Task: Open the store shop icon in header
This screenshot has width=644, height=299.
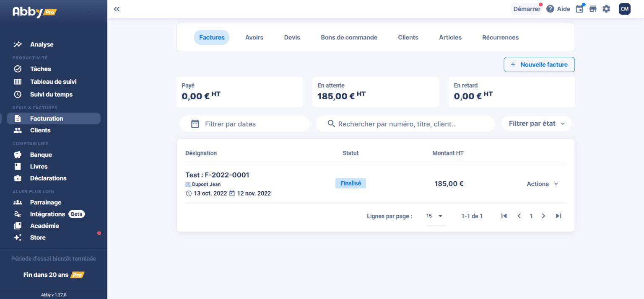Action: coord(593,9)
